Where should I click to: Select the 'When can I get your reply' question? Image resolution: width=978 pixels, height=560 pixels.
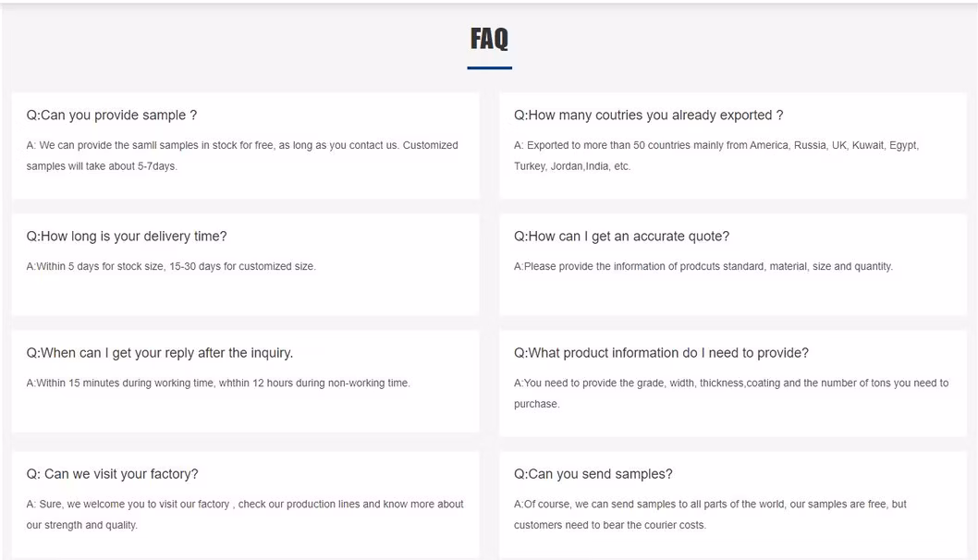(160, 353)
